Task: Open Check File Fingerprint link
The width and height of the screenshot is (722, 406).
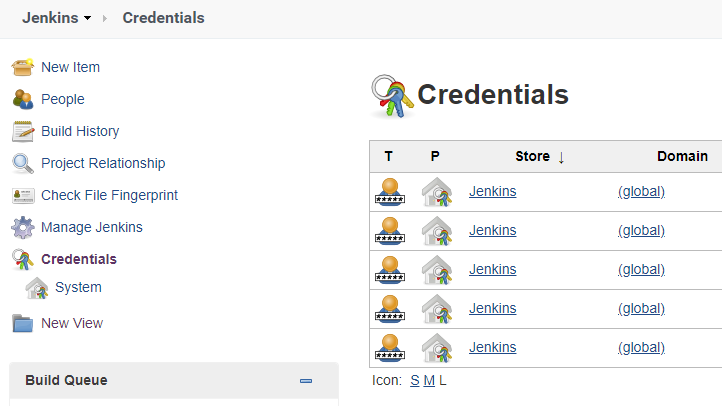Action: 110,195
